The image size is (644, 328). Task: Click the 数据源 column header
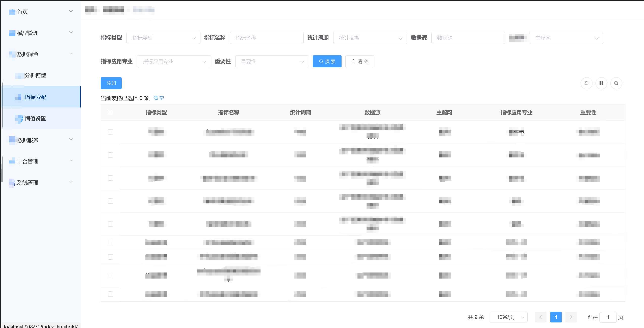click(x=372, y=113)
